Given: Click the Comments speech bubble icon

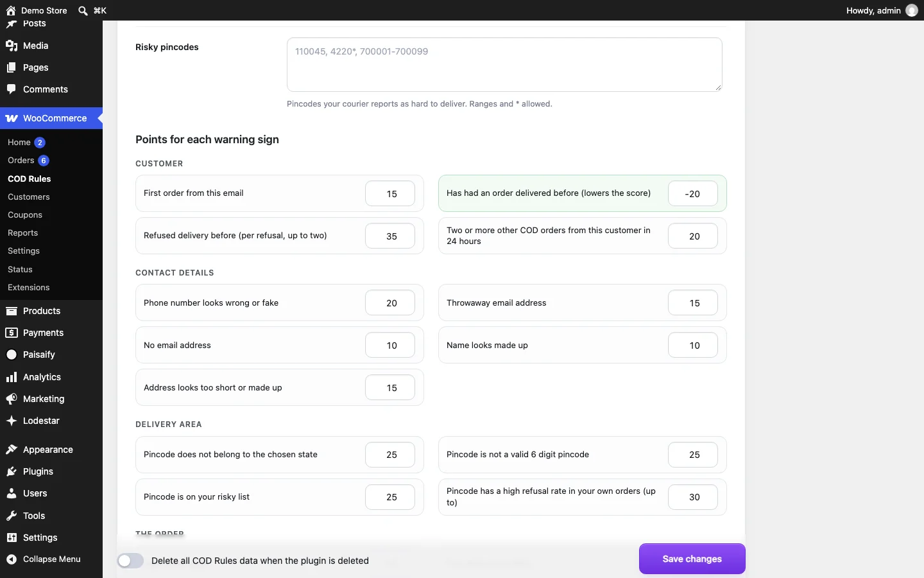Looking at the screenshot, I should (x=12, y=89).
